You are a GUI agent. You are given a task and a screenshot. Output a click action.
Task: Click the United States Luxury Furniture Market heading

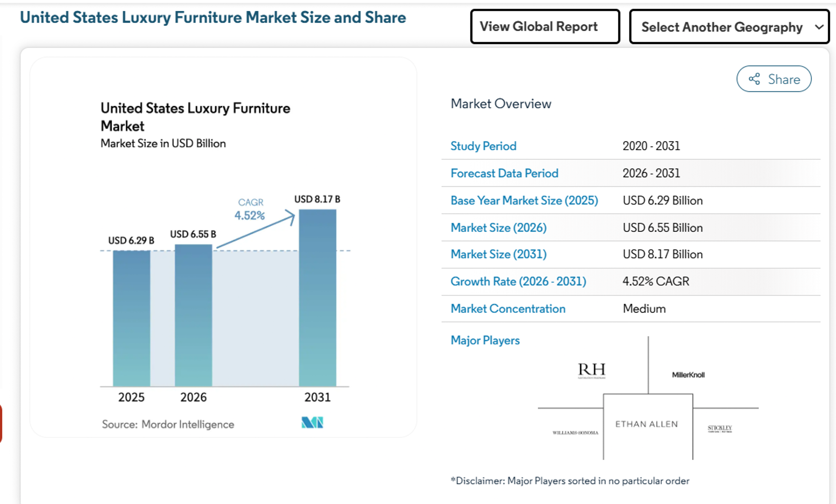[x=195, y=117]
